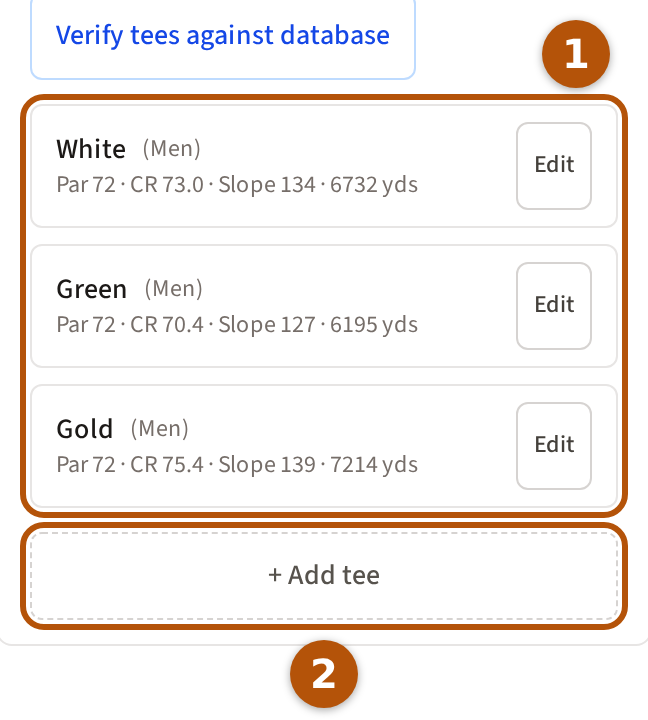The image size is (648, 720).
Task: Click the 6195 yds yardage text
Action: coord(374,325)
